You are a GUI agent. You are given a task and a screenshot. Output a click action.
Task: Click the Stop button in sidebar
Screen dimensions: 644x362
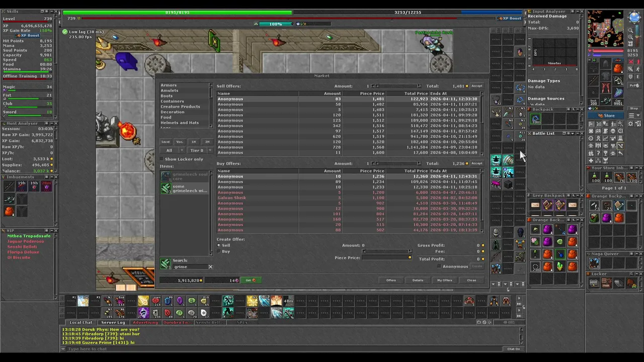tap(634, 108)
